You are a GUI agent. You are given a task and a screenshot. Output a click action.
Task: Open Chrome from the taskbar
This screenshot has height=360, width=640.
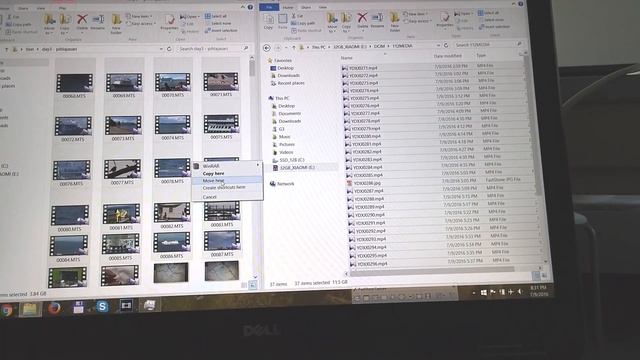(6, 310)
